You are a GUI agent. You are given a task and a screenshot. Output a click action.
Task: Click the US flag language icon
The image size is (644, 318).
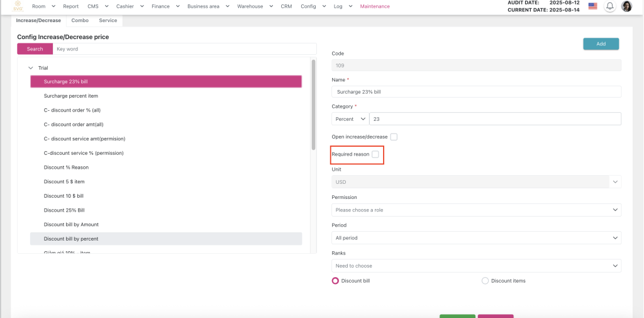[592, 6]
